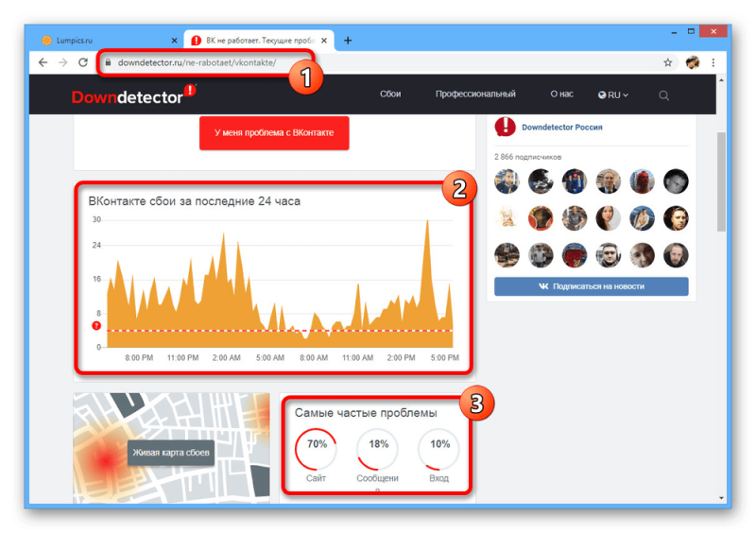Open the Сбои menu item
The height and width of the screenshot is (533, 756).
pyautogui.click(x=390, y=95)
